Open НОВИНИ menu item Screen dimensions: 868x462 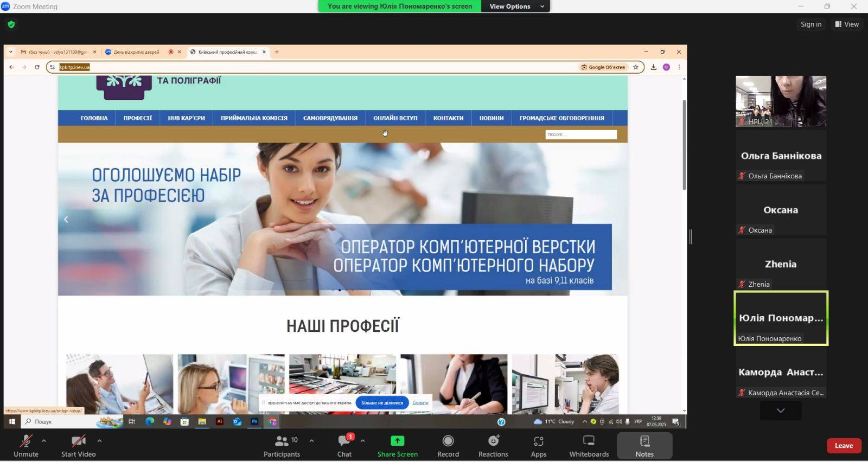[492, 118]
